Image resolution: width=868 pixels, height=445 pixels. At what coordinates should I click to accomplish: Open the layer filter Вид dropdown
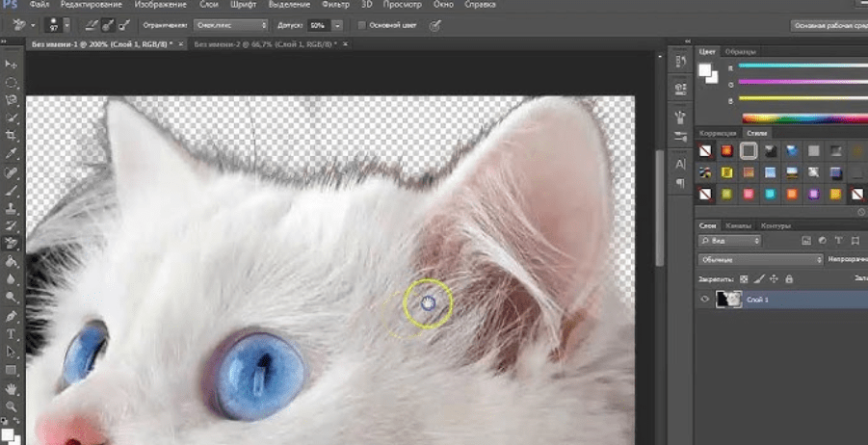[729, 241]
